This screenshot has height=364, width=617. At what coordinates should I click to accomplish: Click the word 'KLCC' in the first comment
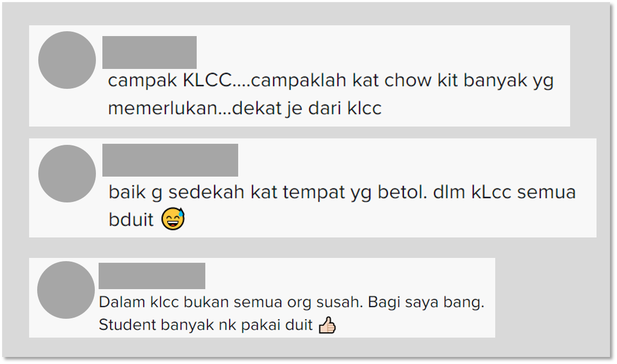click(207, 81)
